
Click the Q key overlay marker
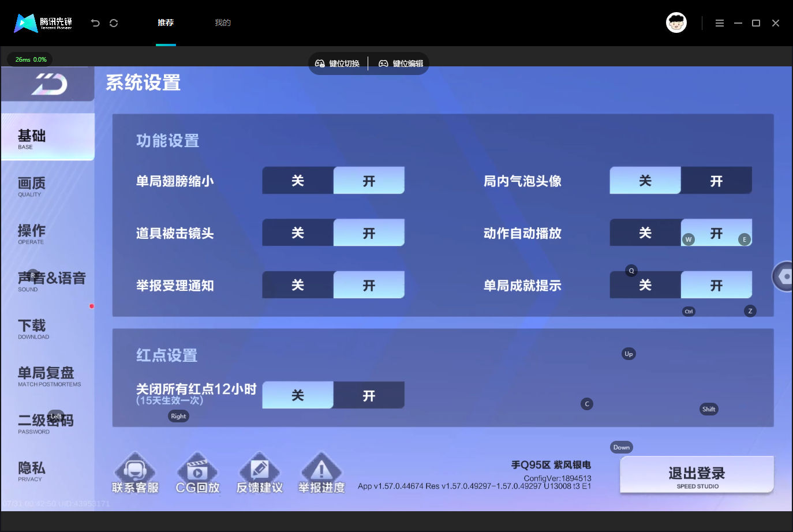coord(631,271)
